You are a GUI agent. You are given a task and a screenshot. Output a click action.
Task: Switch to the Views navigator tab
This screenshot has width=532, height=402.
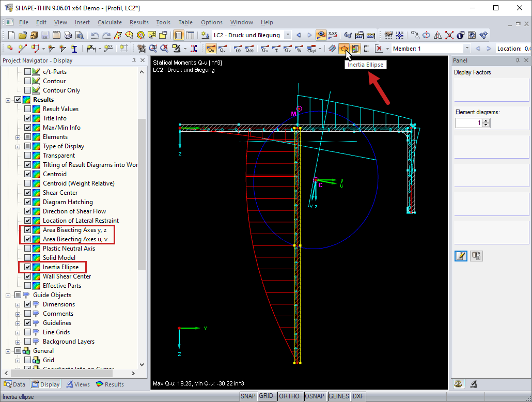[x=77, y=384]
